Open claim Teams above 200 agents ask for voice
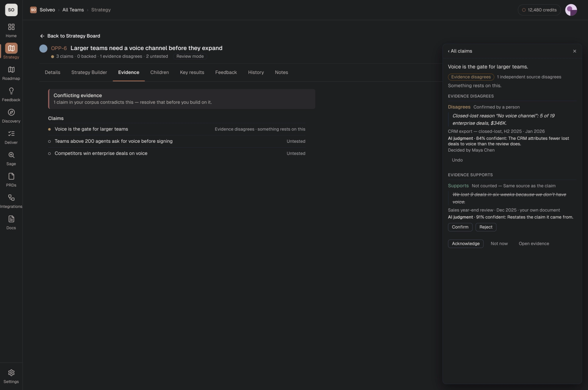Viewport: 588px width, 390px height. click(177, 141)
